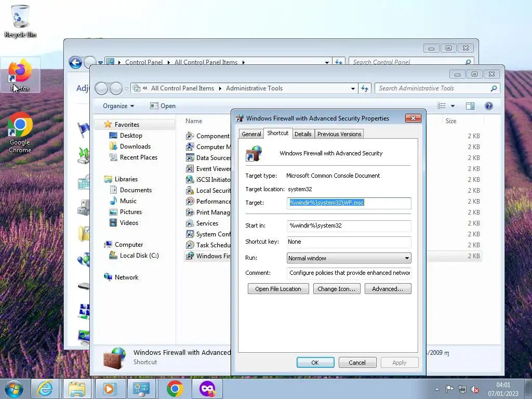Screen dimensions: 532x399
Task: Click the Advanced button
Action: point(388,289)
